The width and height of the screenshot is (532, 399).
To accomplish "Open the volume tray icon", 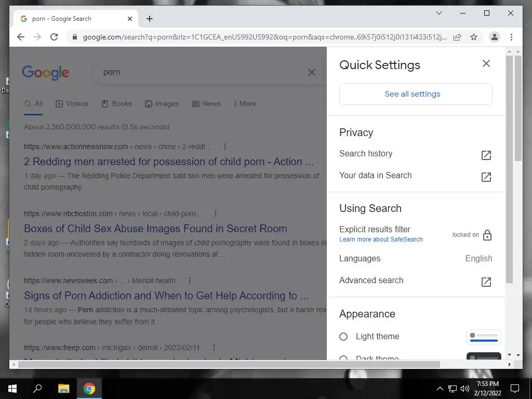I will point(465,389).
